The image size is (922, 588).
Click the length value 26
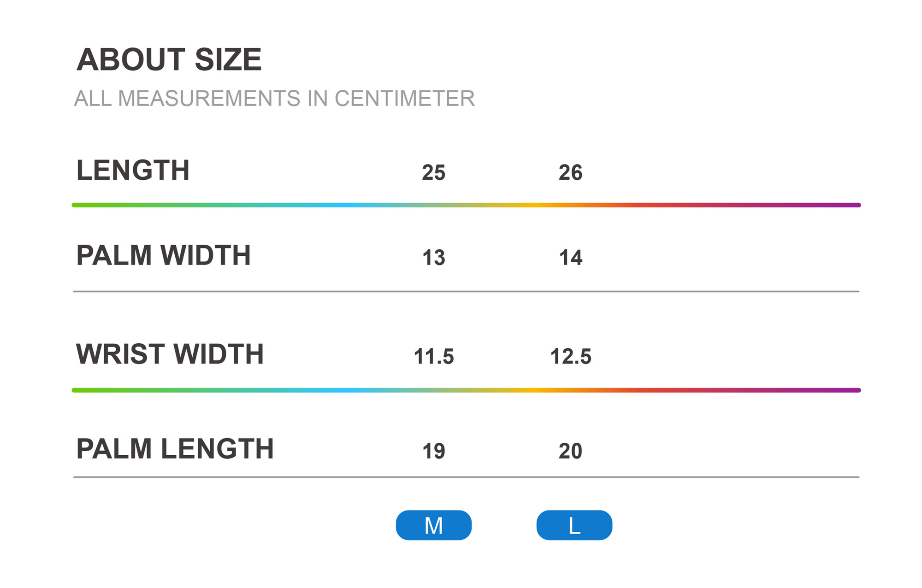[570, 173]
